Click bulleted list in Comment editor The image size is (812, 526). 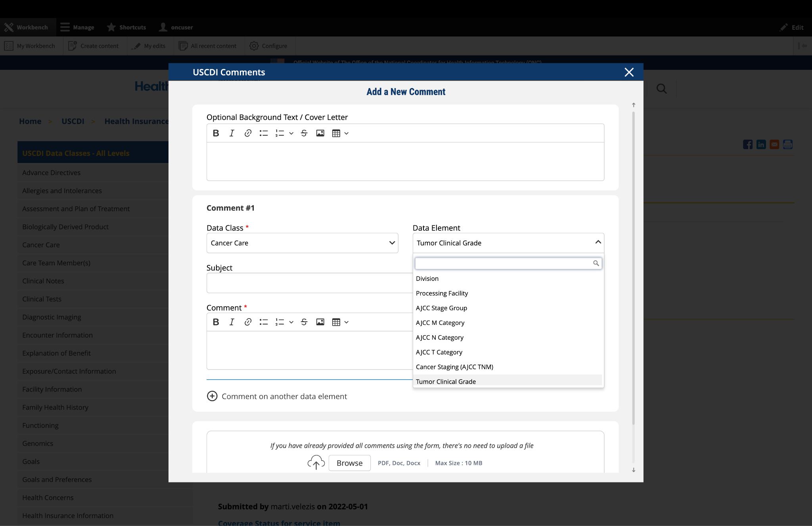coord(264,322)
